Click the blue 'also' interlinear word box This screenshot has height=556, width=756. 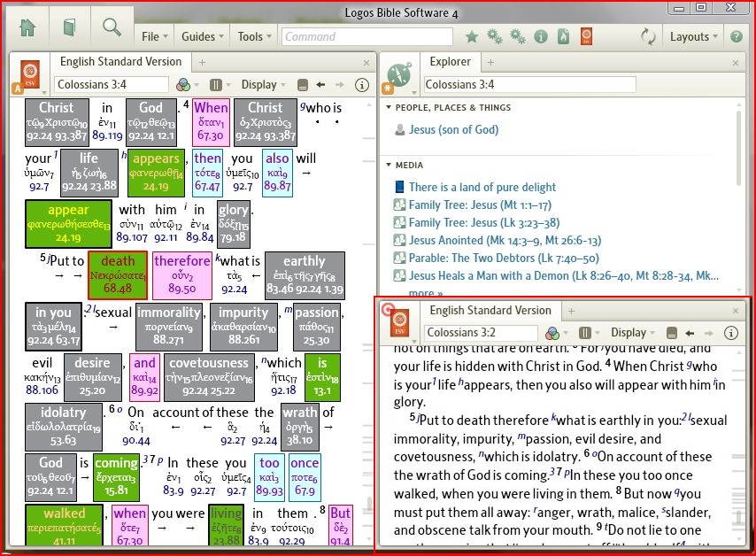tap(277, 173)
